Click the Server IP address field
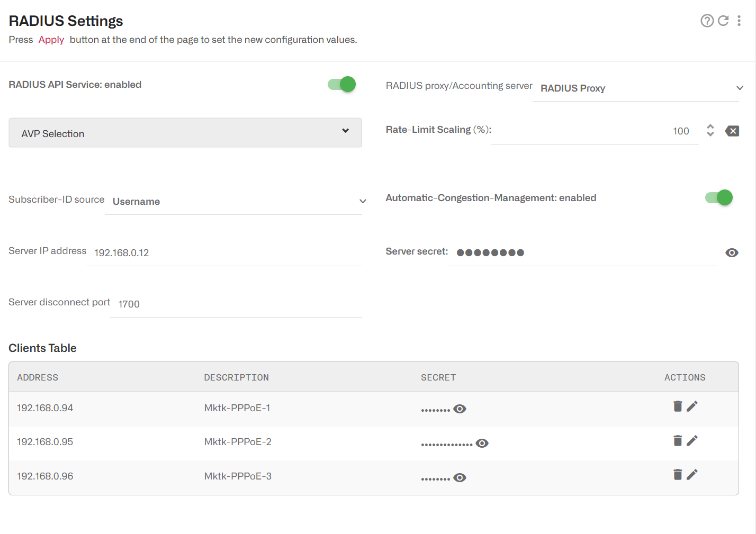 pos(222,252)
